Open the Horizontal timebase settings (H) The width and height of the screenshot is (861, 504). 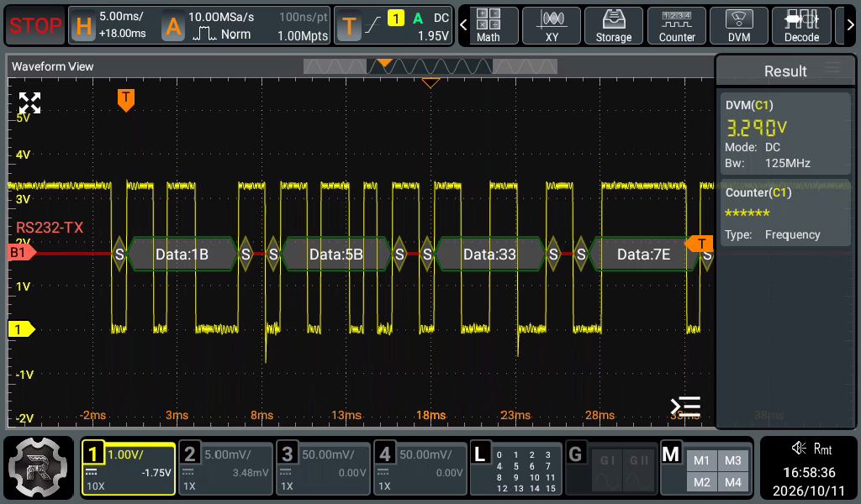pyautogui.click(x=84, y=26)
